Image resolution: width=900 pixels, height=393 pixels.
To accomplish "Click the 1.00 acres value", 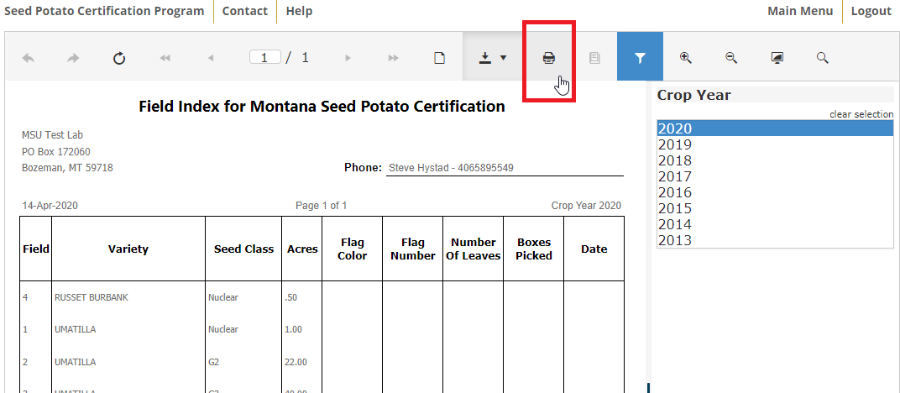I will coord(293,330).
